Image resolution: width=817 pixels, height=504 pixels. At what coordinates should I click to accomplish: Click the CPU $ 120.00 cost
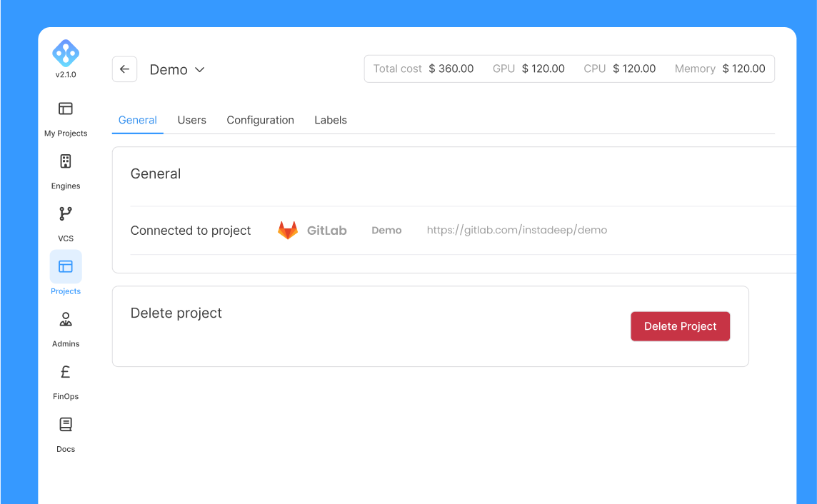pyautogui.click(x=634, y=69)
